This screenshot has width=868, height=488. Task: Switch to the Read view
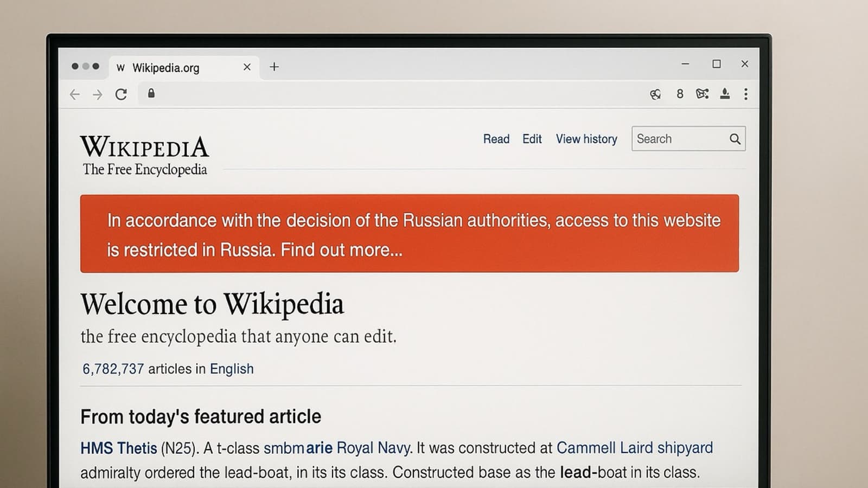pyautogui.click(x=496, y=139)
